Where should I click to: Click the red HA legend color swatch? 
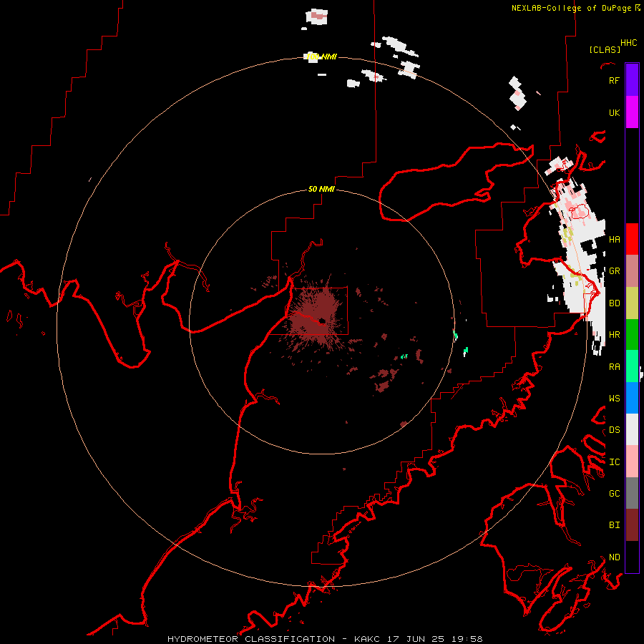point(632,239)
